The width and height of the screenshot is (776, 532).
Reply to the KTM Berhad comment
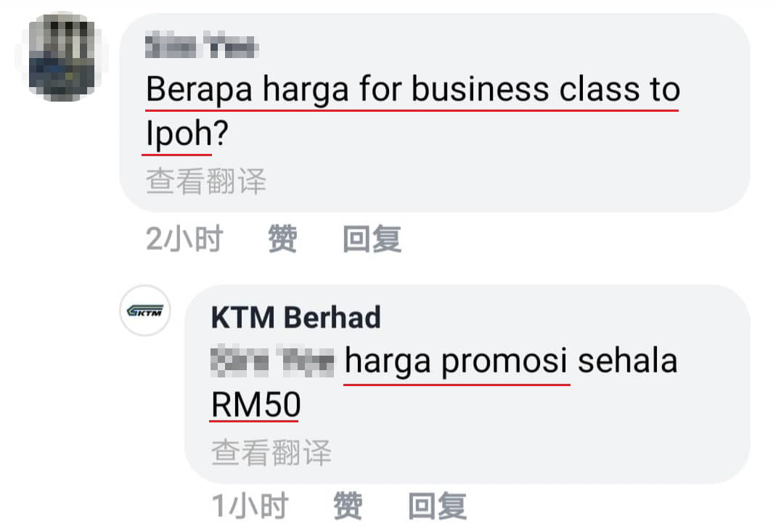point(438,505)
